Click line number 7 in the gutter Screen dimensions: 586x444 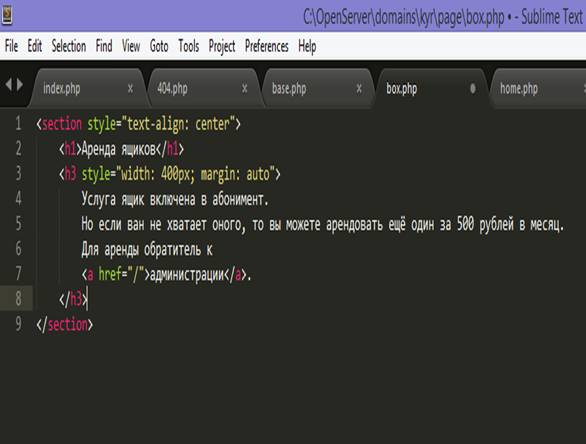click(x=18, y=274)
